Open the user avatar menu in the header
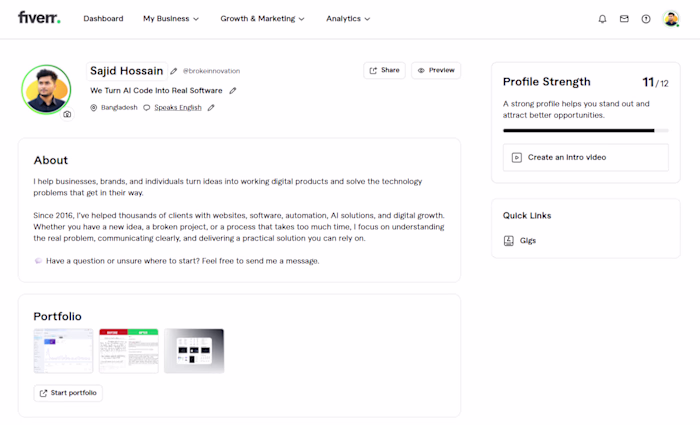This screenshot has height=425, width=700. 671,19
